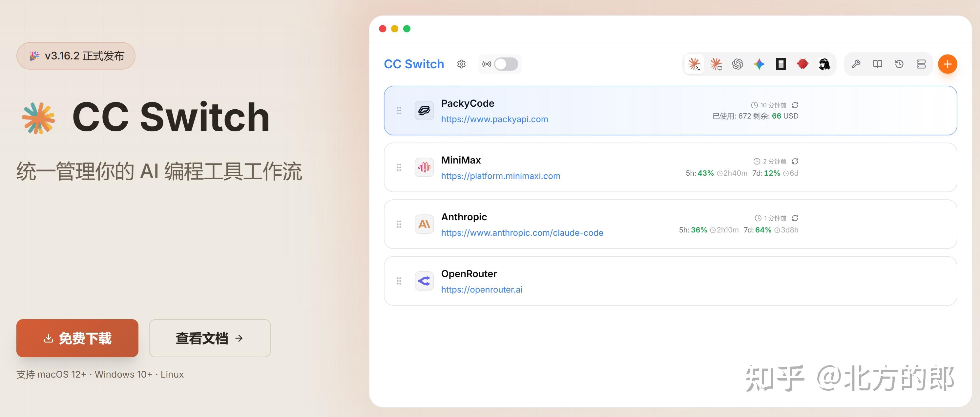Select the Claude Code terminal app tab
The image size is (980, 417).
(694, 64)
